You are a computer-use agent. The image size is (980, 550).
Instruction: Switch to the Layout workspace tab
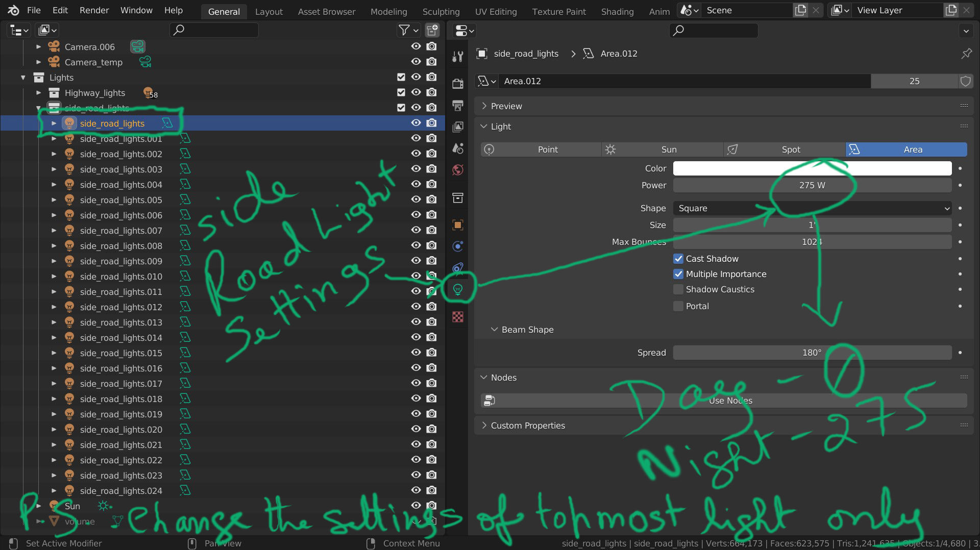269,11
